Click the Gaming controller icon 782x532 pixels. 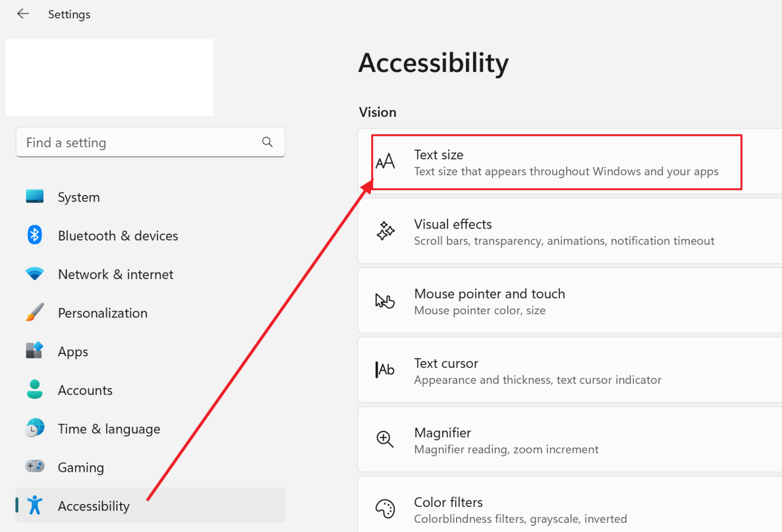pos(35,466)
